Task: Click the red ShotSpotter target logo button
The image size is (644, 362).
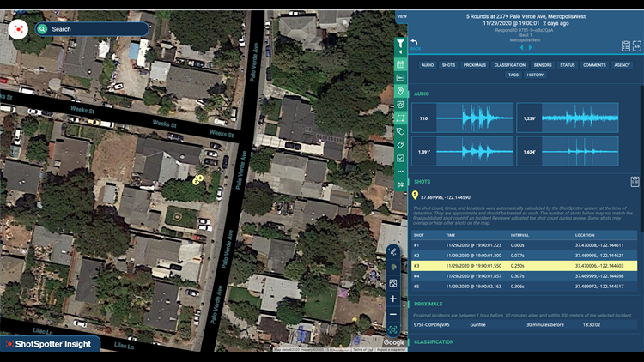Action: [19, 28]
